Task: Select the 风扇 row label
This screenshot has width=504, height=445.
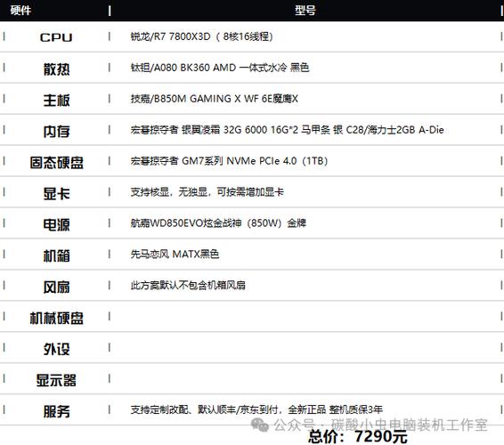Action: tap(56, 287)
